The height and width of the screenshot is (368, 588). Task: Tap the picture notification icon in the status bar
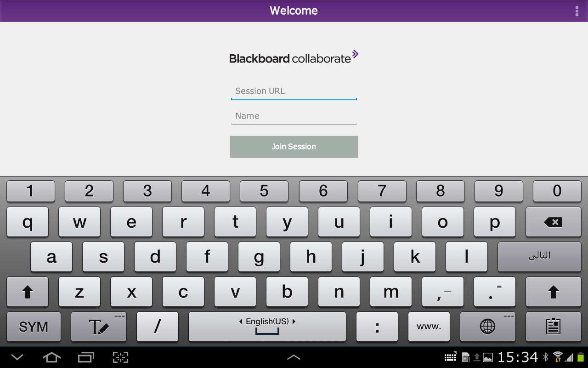pyautogui.click(x=488, y=357)
